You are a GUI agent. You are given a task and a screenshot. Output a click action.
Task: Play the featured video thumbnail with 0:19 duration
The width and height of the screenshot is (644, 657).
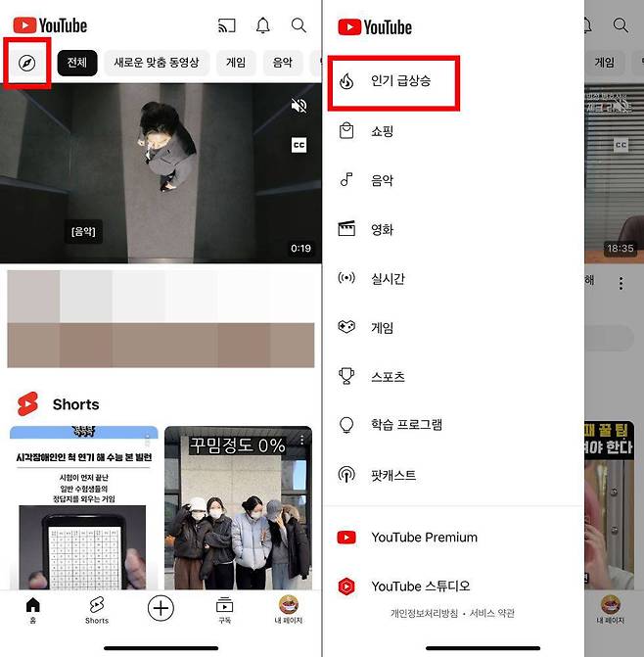coord(161,173)
